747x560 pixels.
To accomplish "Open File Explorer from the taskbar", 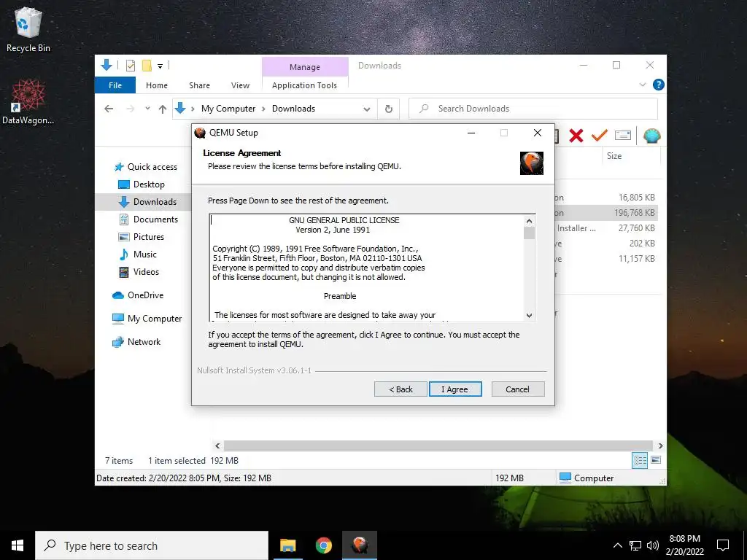I will 287,545.
